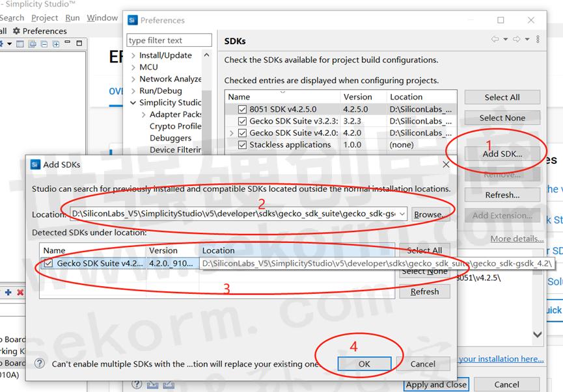Screen dimensions: 563x392
Task: Click the type filter text field
Action: [169, 40]
